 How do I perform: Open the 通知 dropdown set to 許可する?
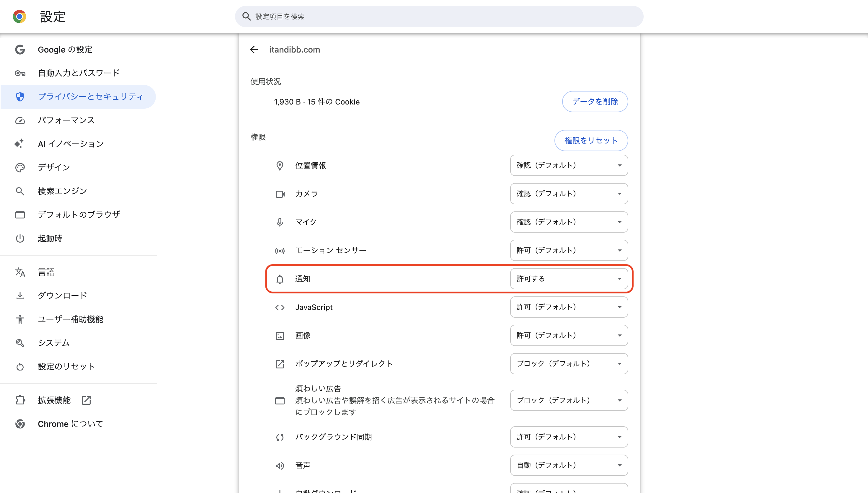point(569,279)
